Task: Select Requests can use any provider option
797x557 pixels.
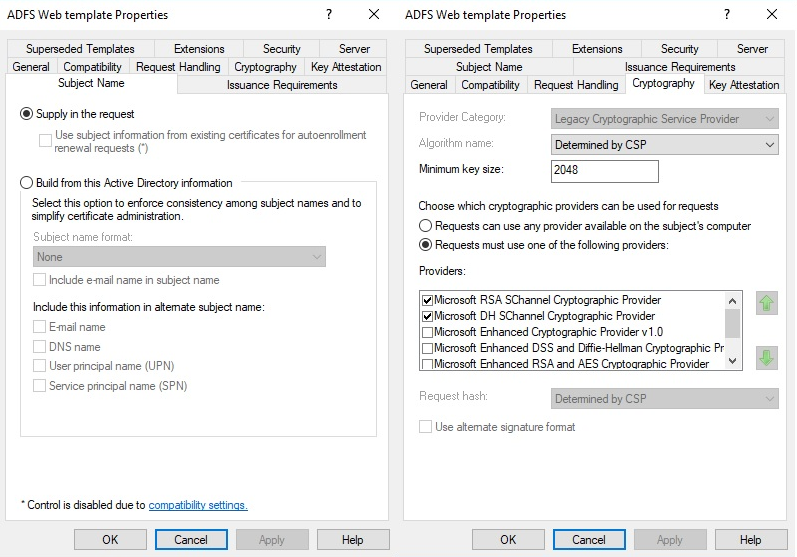Action: point(426,226)
